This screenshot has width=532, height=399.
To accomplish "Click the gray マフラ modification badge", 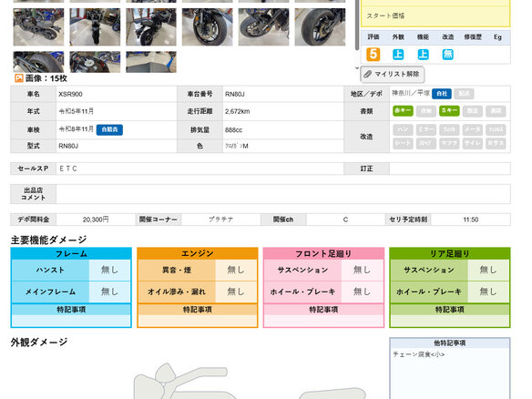I will [x=449, y=143].
